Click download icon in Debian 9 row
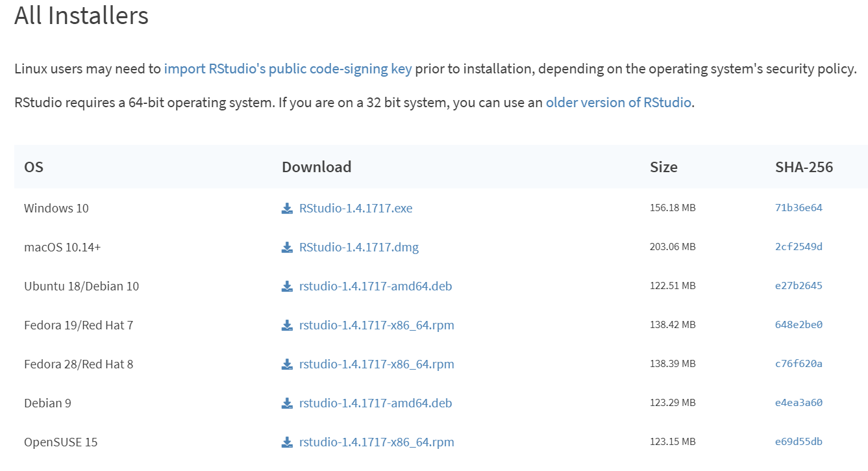Image resolution: width=868 pixels, height=471 pixels. (287, 403)
